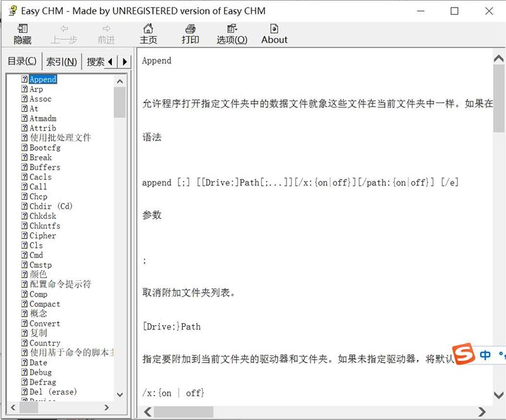Viewport: 506px width, 420px height.
Task: Toggle the 中 Chinese input mode indicator
Action: tap(484, 355)
